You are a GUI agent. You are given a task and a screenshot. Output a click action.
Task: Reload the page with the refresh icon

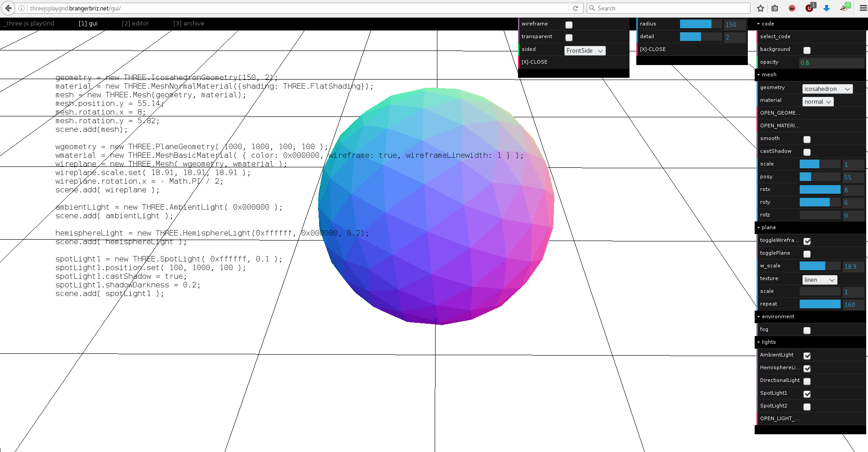coord(575,8)
